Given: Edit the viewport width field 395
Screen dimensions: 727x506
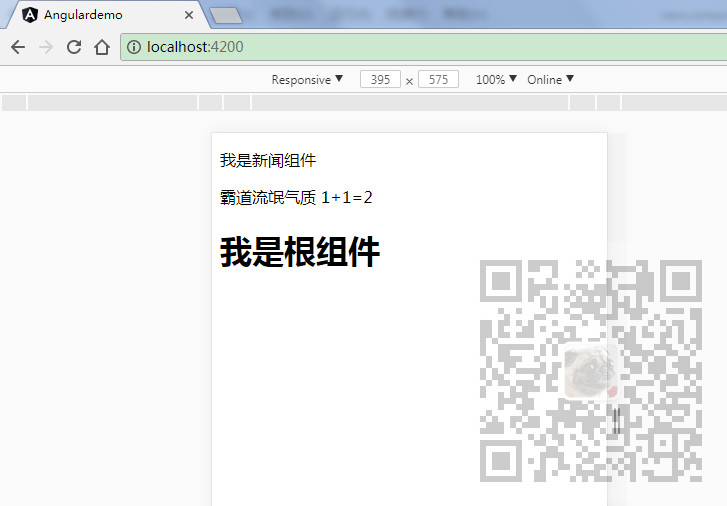Looking at the screenshot, I should click(x=380, y=79).
